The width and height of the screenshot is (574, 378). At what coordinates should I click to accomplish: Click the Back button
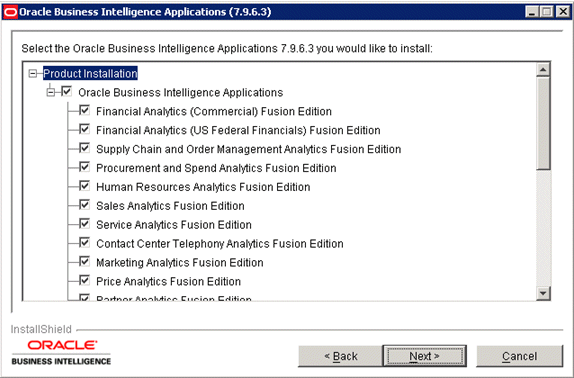tap(340, 356)
